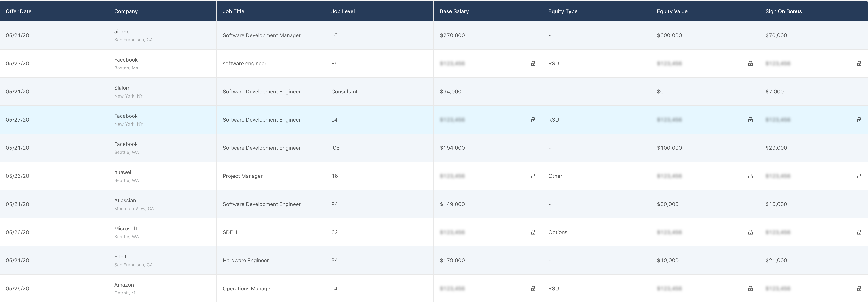Click lock icon in Facebook E5 sign on bonus

tap(859, 63)
